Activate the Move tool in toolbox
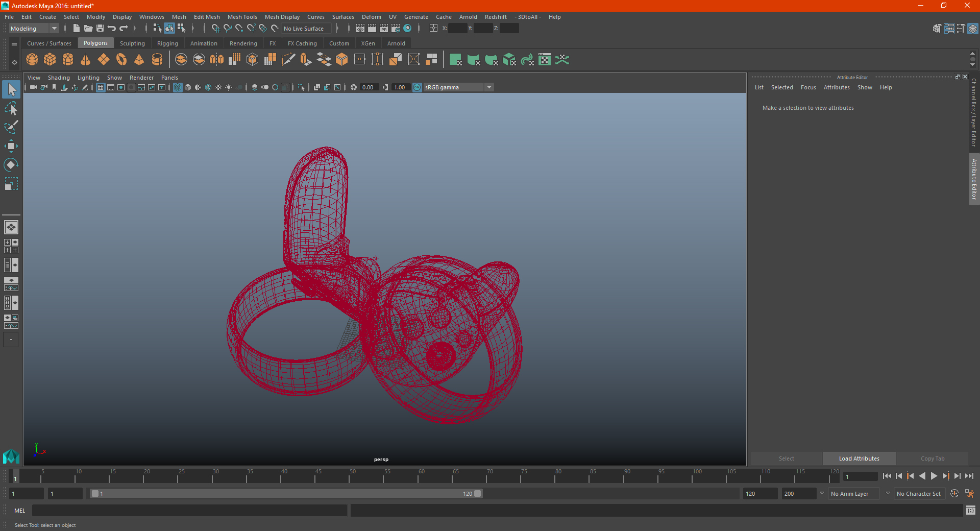The height and width of the screenshot is (531, 980). (x=11, y=146)
